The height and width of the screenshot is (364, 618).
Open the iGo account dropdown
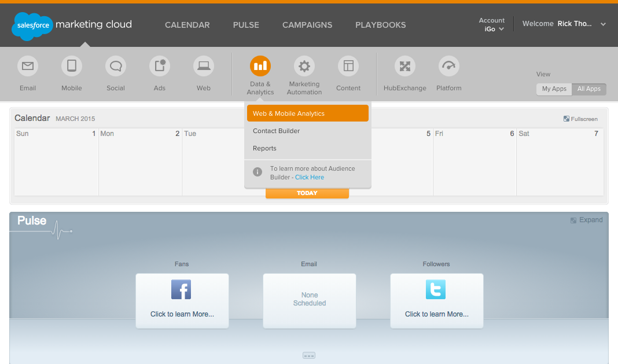point(494,29)
